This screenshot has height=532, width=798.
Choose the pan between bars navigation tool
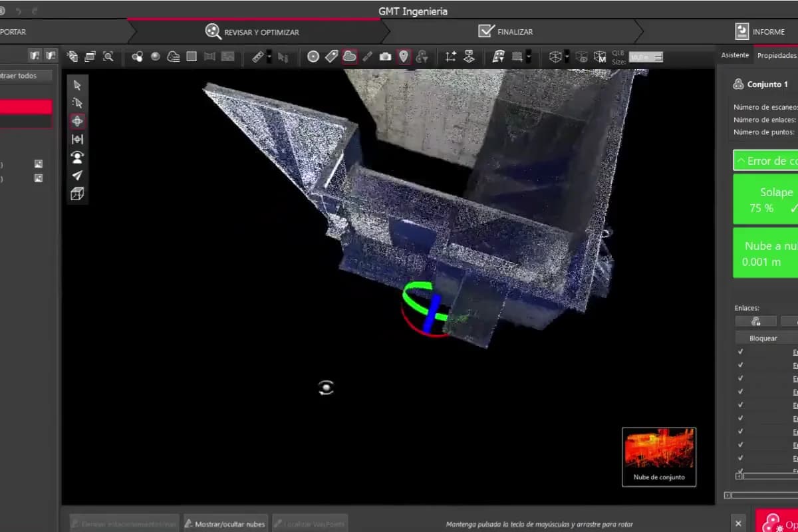(77, 139)
